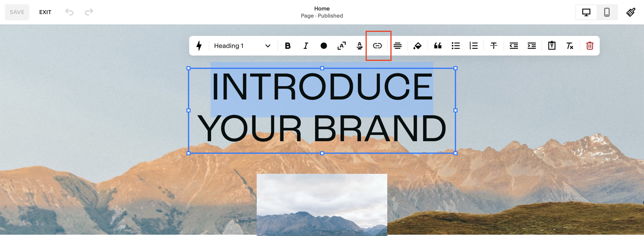Switch to mobile preview mode
The width and height of the screenshot is (644, 236).
click(607, 12)
